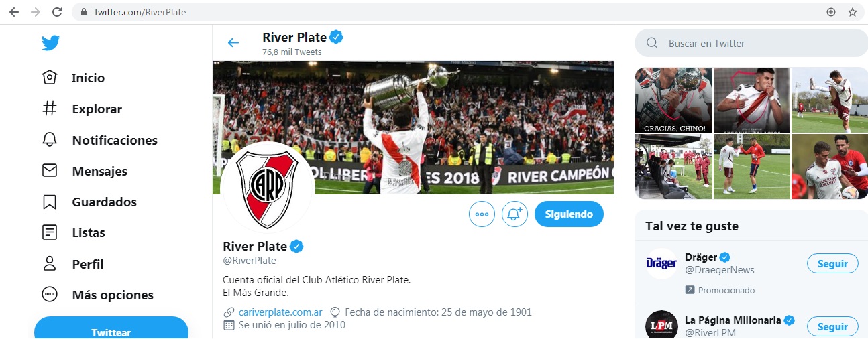Open the Gracias, Chino photo thumbnail
The image size is (868, 339).
coord(673,100)
